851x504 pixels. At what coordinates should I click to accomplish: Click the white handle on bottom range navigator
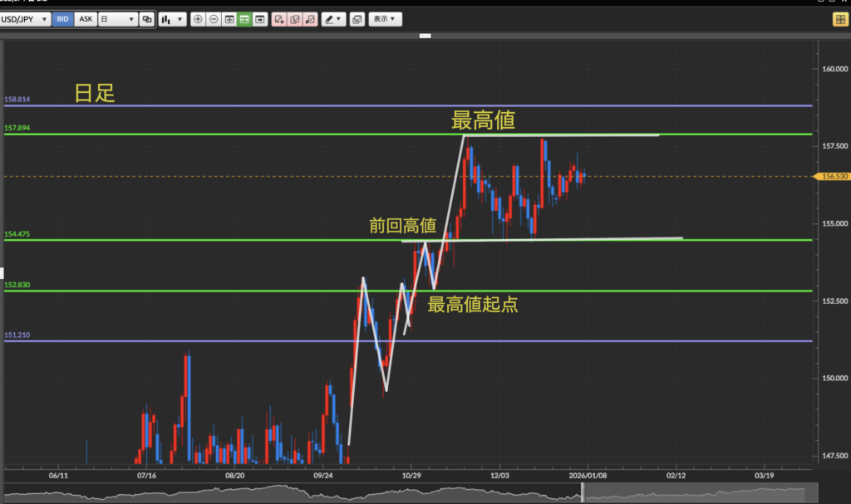(x=582, y=492)
